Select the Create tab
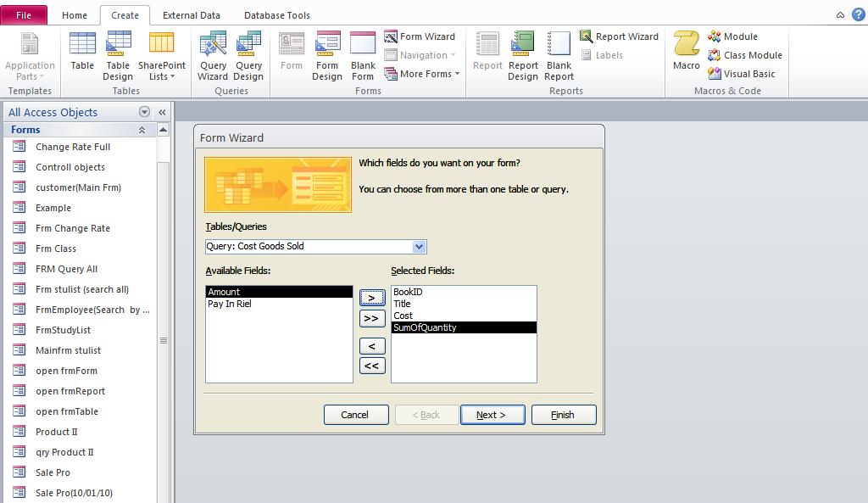868x503 pixels. point(125,15)
